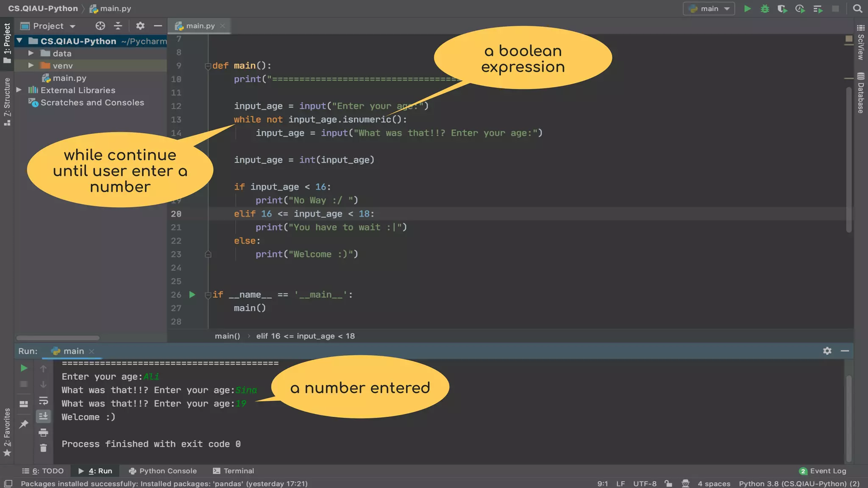Expand External Libraries node

coord(19,90)
